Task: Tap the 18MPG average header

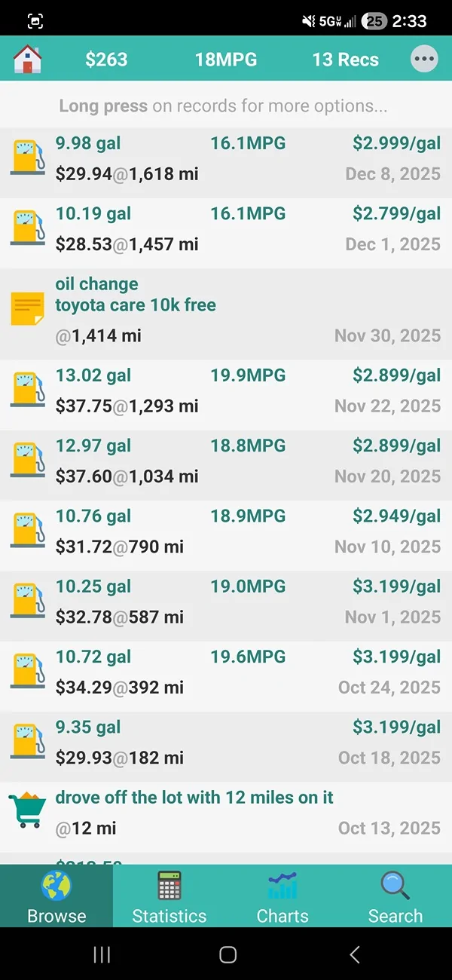Action: pos(225,59)
